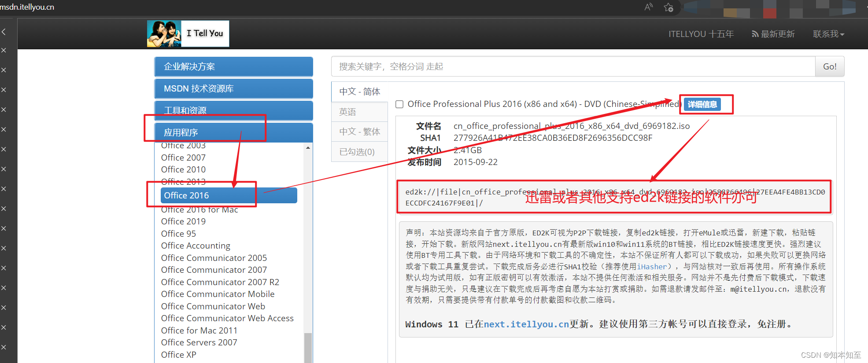Select Office Communicator 2005
The height and width of the screenshot is (363, 868).
[x=214, y=258]
